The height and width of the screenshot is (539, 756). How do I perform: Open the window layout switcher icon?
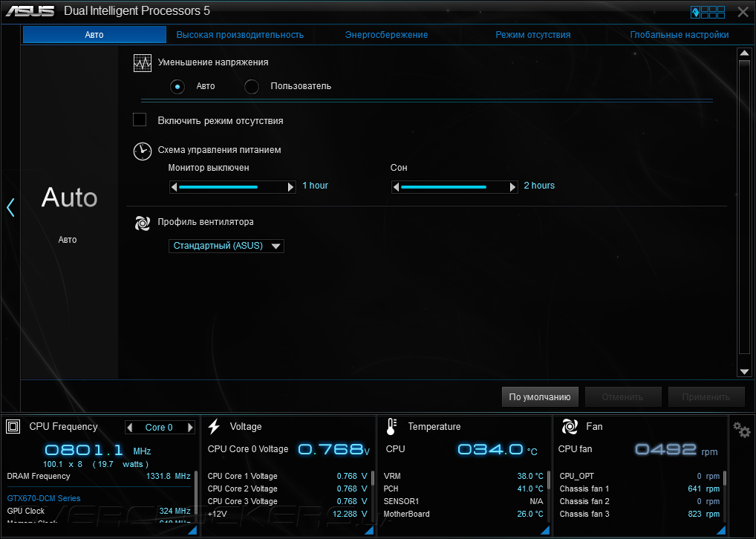pyautogui.click(x=708, y=12)
